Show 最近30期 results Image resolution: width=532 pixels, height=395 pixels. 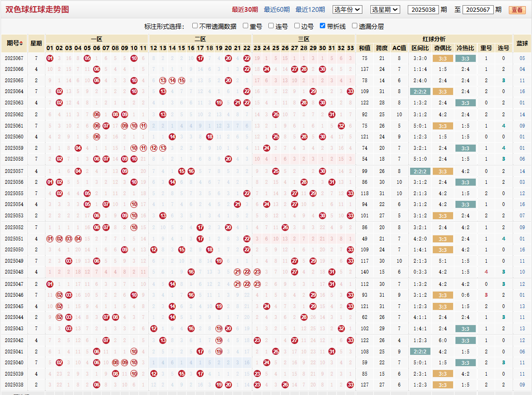[245, 9]
